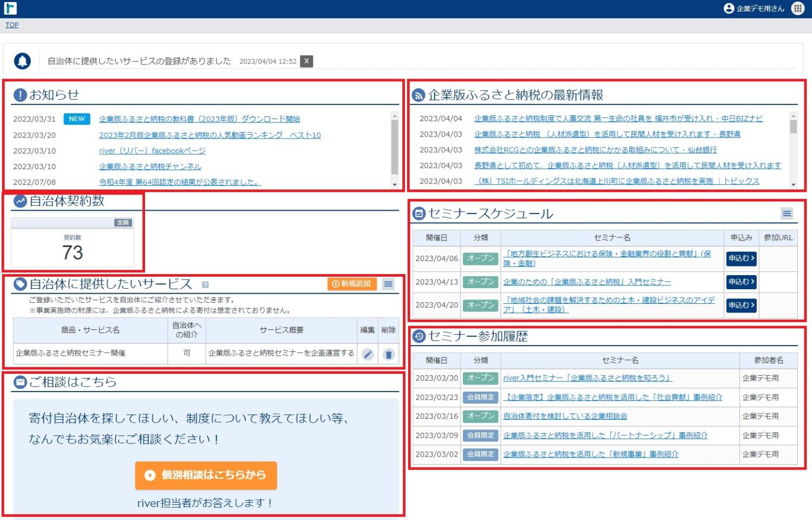Image resolution: width=812 pixels, height=520 pixels.
Task: Click the river logo in header
Action: click(10, 8)
